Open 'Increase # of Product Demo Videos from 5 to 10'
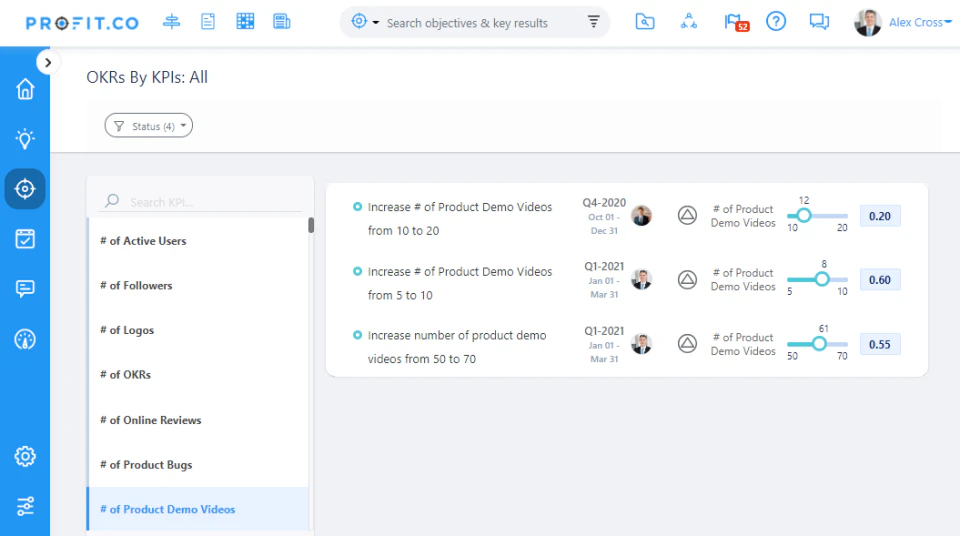This screenshot has height=536, width=960. click(x=460, y=283)
